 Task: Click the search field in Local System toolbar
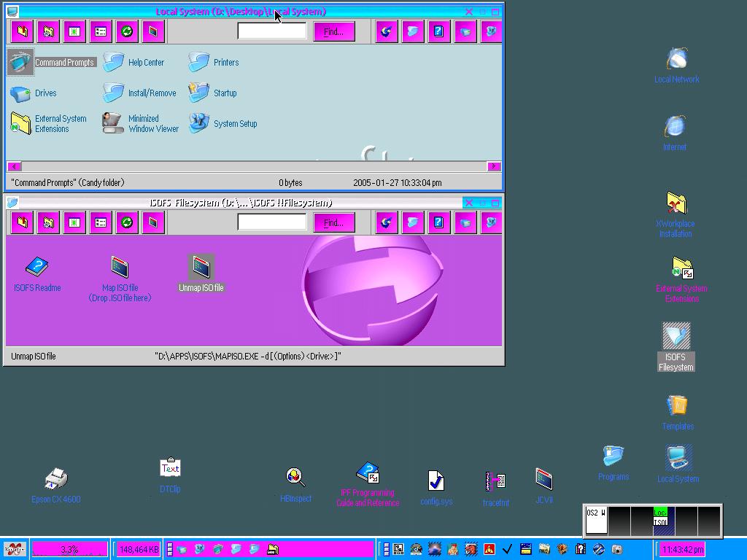(271, 31)
